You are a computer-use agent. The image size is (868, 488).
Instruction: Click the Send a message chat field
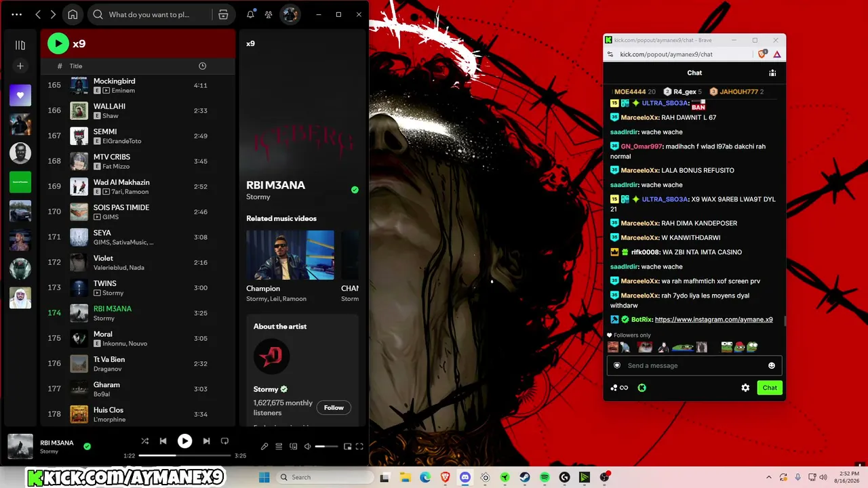694,366
